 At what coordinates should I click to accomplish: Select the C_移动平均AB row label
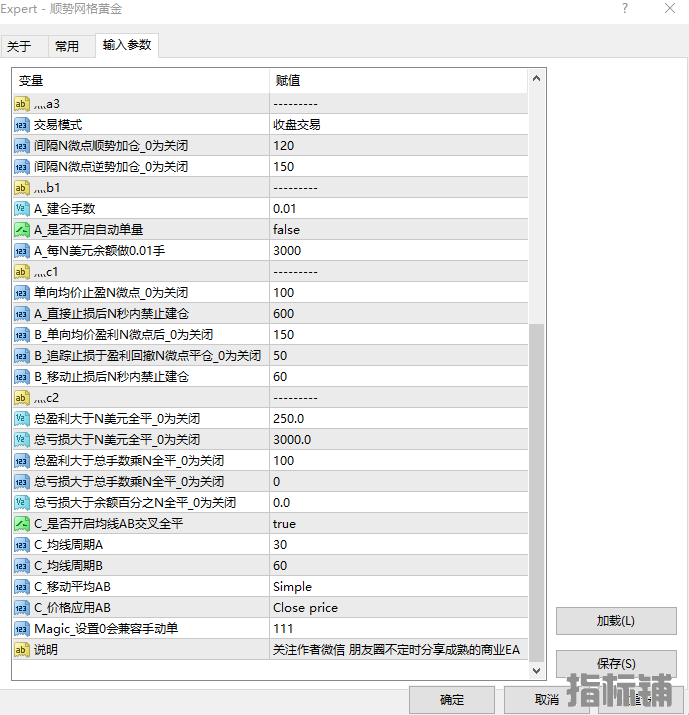click(x=73, y=586)
